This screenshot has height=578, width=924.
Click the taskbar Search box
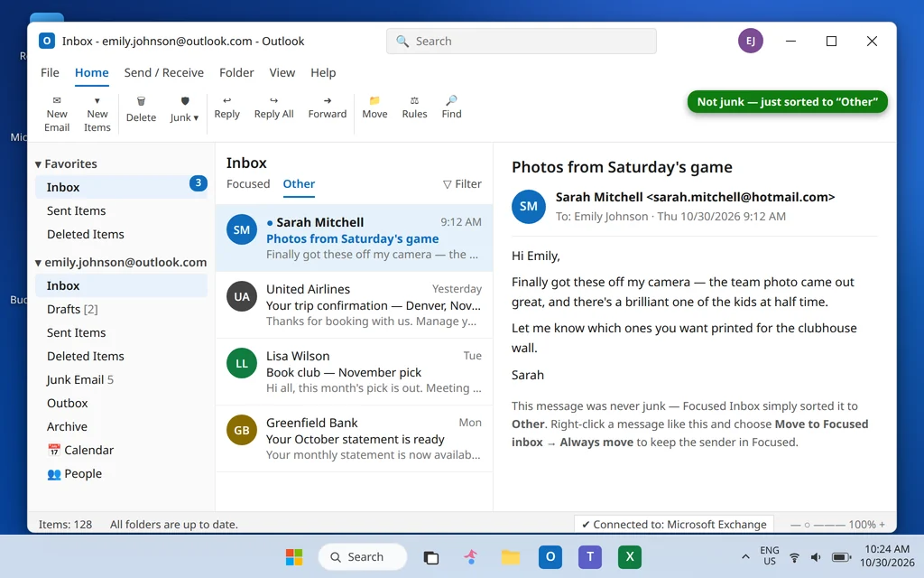point(363,556)
